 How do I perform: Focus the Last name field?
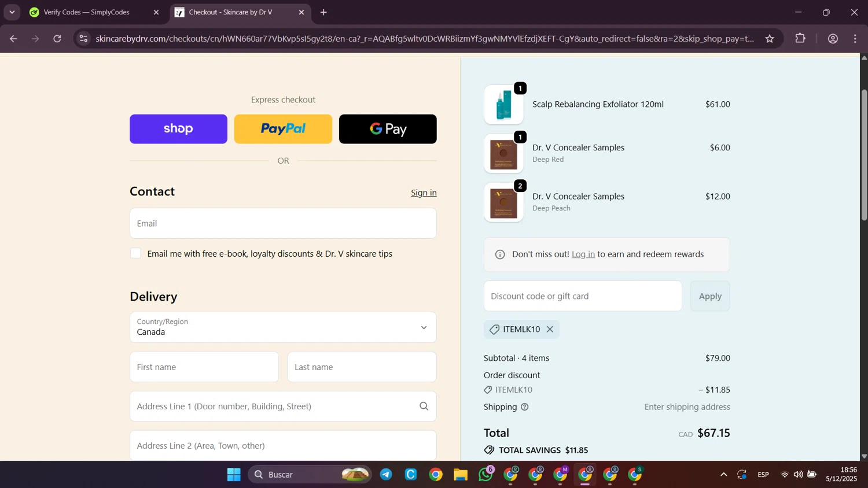[362, 367]
